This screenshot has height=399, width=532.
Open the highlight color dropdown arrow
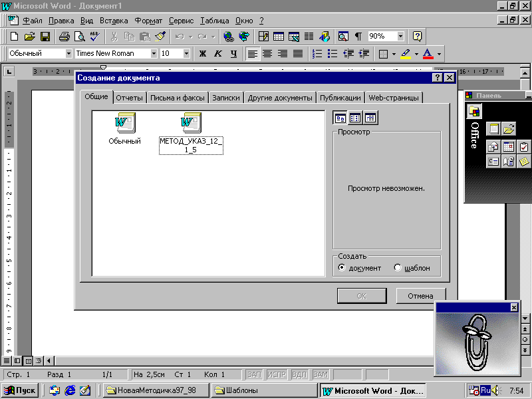pos(416,54)
